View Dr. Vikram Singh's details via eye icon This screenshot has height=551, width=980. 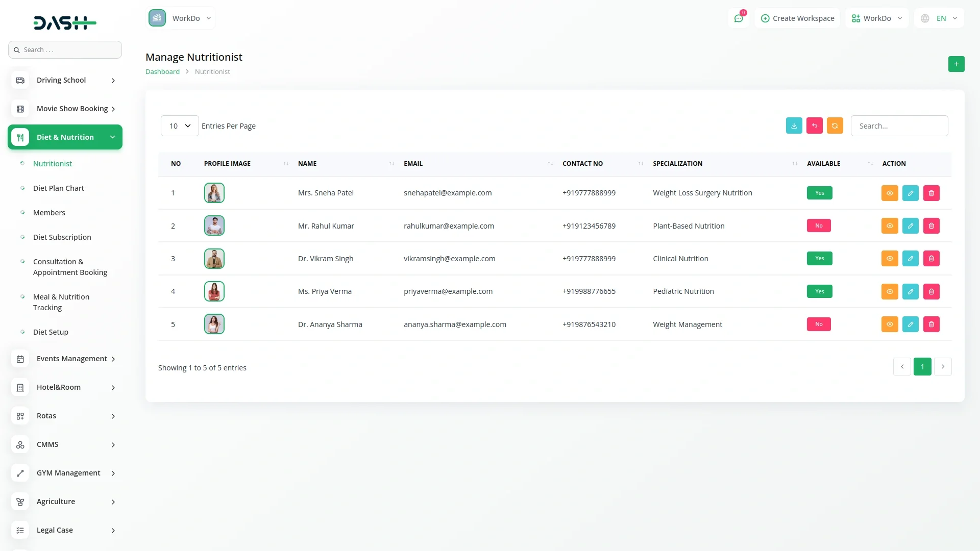click(x=889, y=259)
